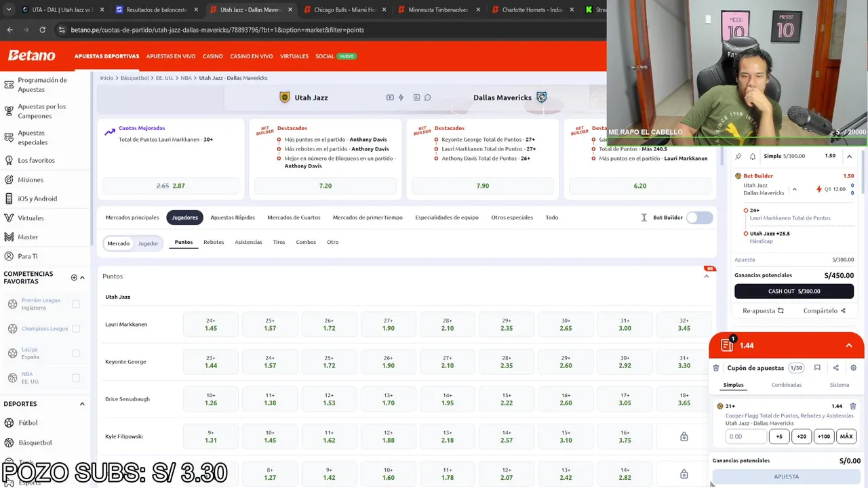Switch to the Apuestas Rápidas tab

(x=233, y=218)
